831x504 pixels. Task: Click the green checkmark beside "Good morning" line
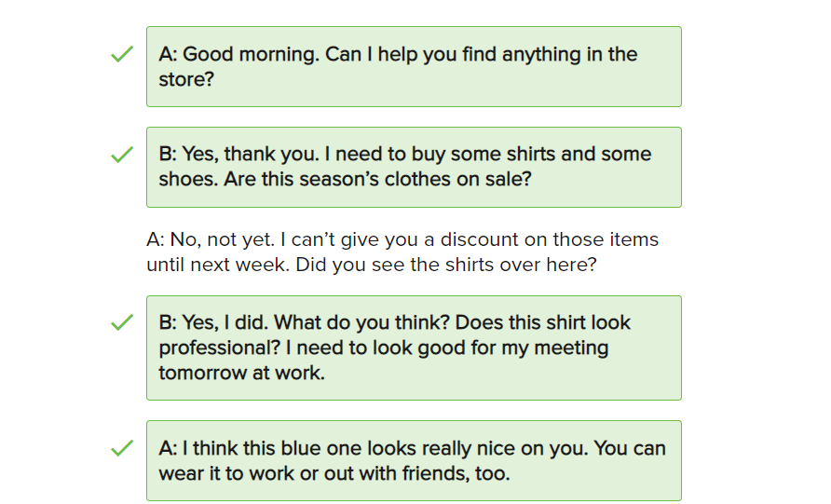pyautogui.click(x=122, y=56)
